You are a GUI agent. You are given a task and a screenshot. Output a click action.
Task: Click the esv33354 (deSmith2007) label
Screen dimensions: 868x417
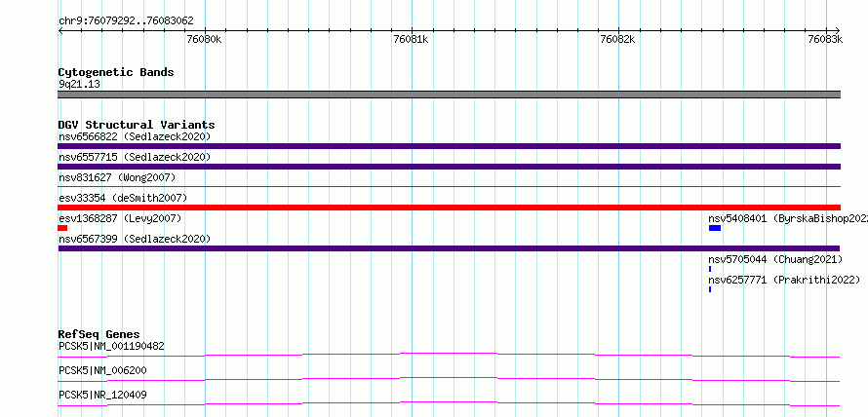click(123, 198)
